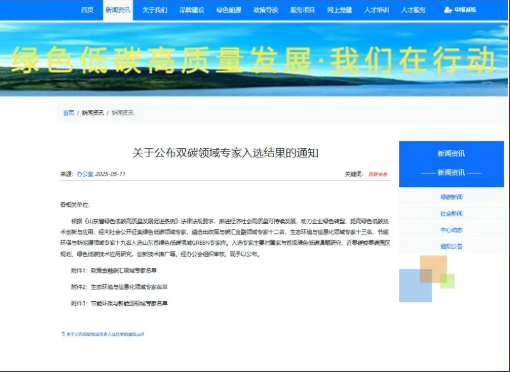
Task: Open the 首页 navigation item
Action: [x=87, y=10]
